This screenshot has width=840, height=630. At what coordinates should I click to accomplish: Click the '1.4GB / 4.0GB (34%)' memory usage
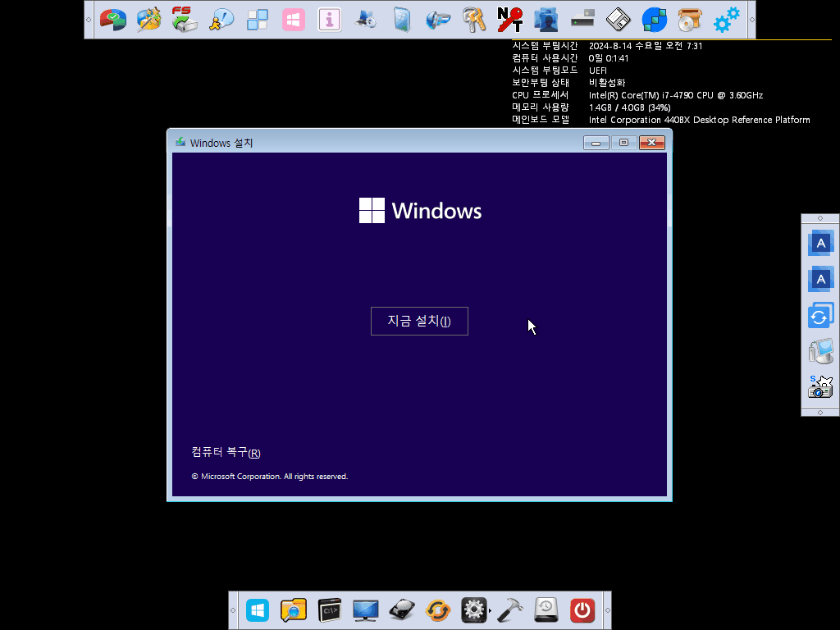629,107
